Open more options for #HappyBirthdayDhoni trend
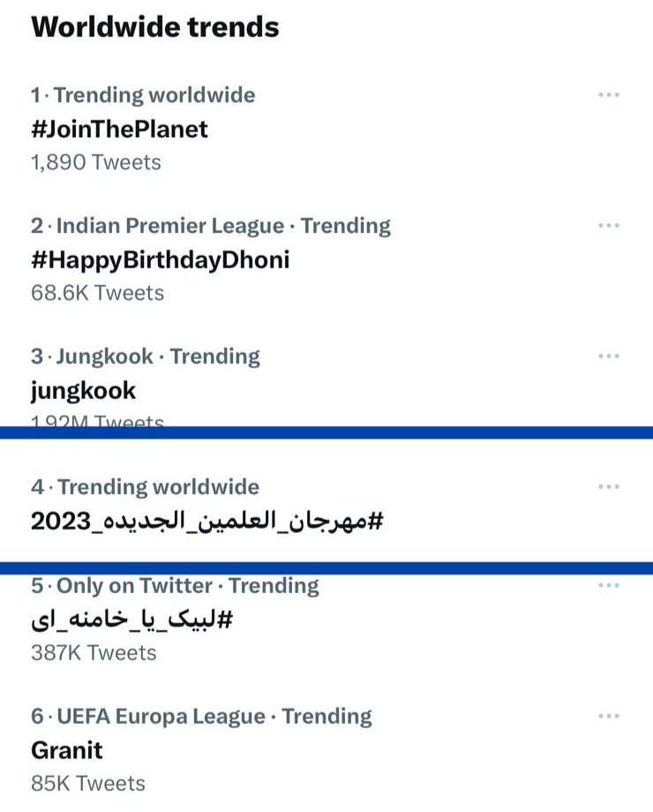 tap(608, 226)
